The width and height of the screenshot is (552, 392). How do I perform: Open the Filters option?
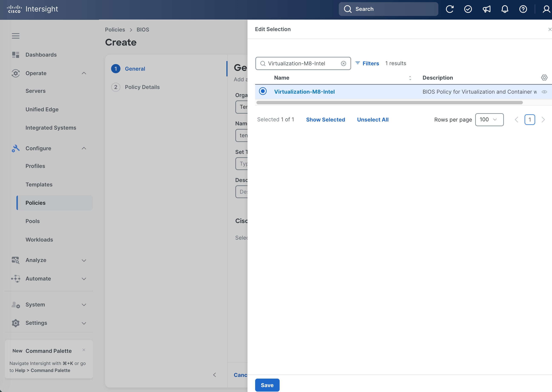(x=367, y=63)
